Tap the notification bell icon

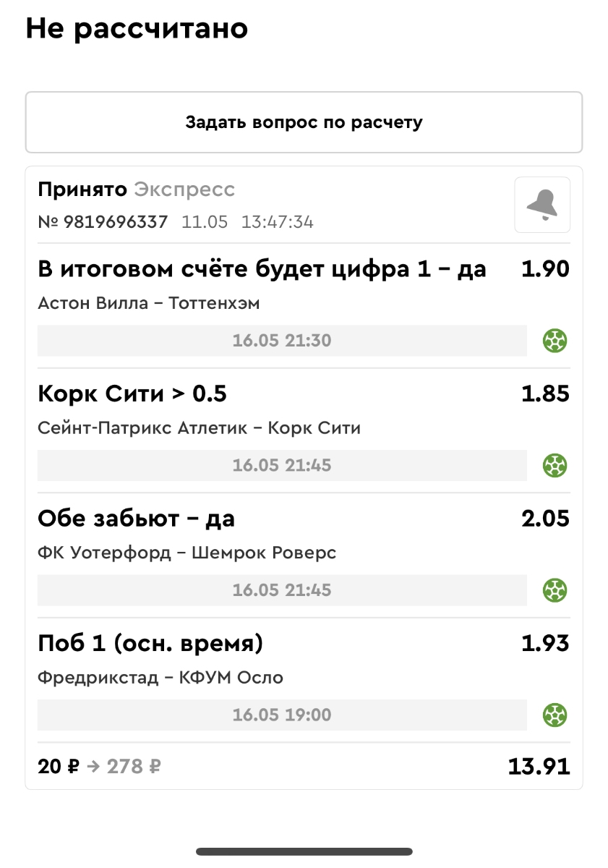coord(542,205)
